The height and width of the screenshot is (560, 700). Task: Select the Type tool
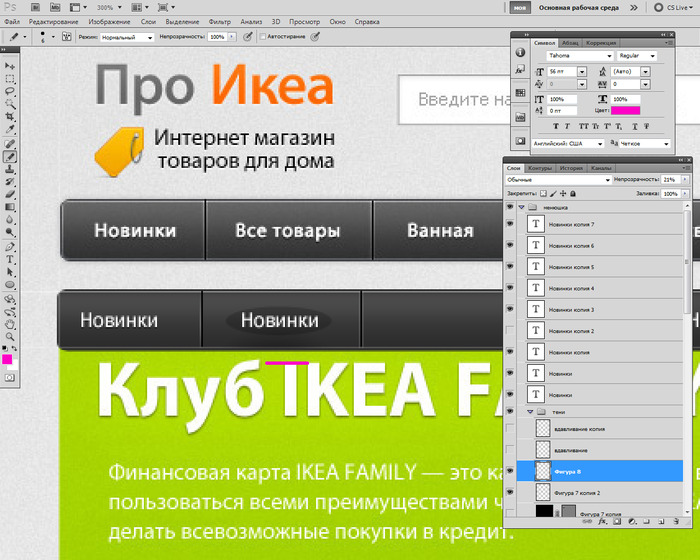click(9, 259)
